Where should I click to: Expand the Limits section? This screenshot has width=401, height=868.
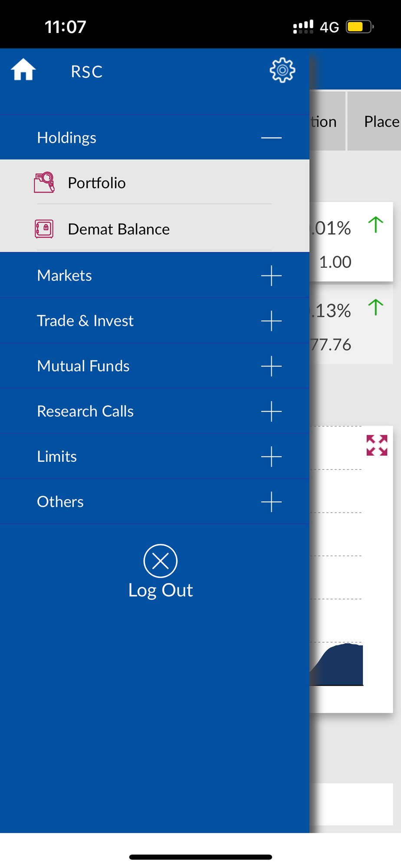(271, 457)
